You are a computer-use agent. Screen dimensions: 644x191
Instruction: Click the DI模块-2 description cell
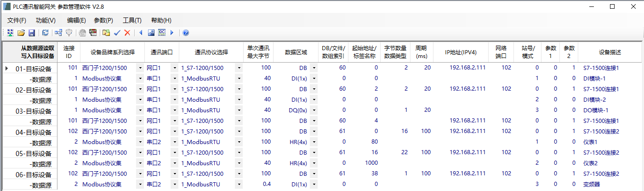(610, 99)
